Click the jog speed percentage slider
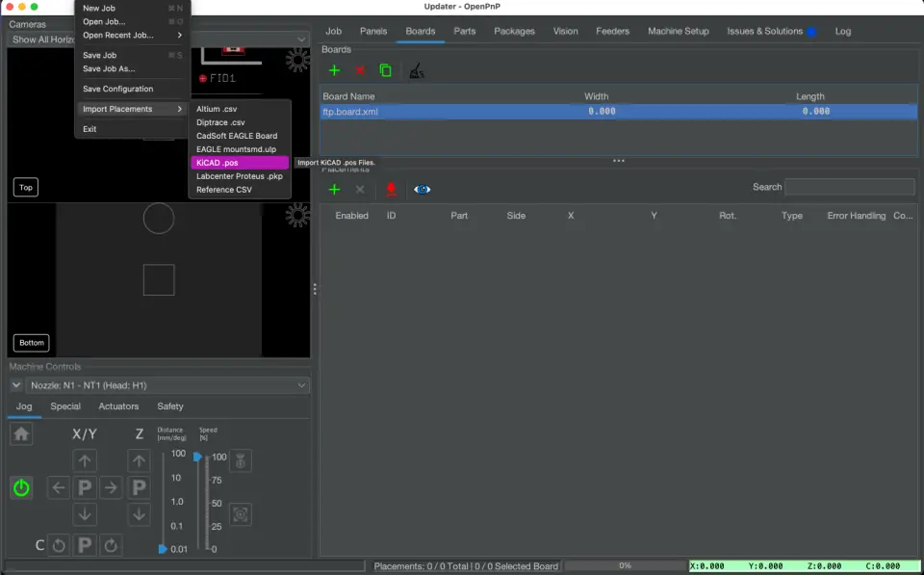Image resolution: width=924 pixels, height=575 pixels. tap(199, 501)
